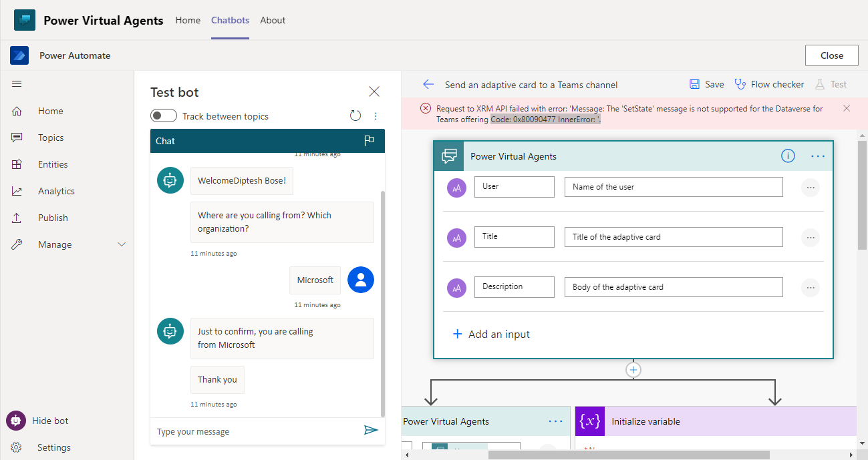This screenshot has width=868, height=460.
Task: Click the Entities sidebar icon
Action: (x=17, y=164)
